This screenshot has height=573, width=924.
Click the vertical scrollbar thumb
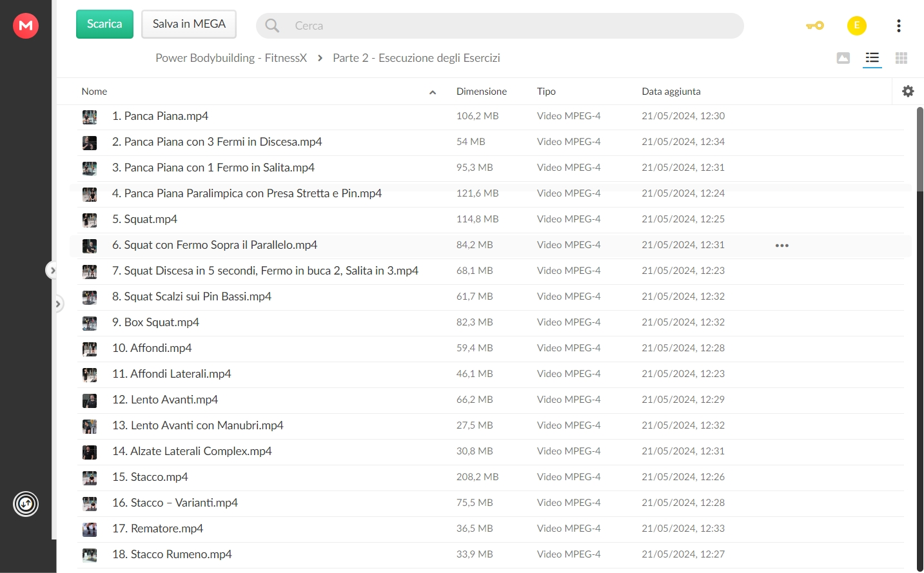920,148
